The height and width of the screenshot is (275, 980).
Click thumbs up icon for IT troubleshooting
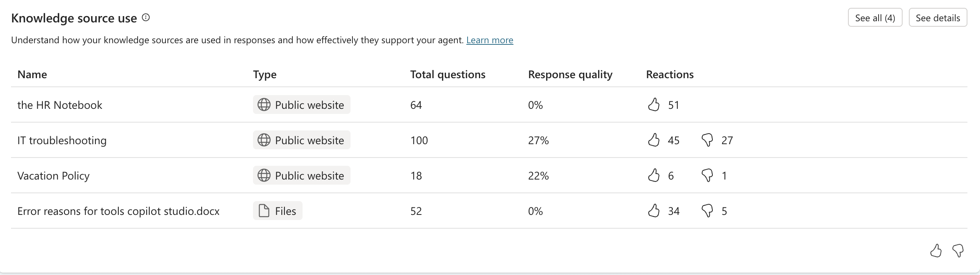point(654,140)
